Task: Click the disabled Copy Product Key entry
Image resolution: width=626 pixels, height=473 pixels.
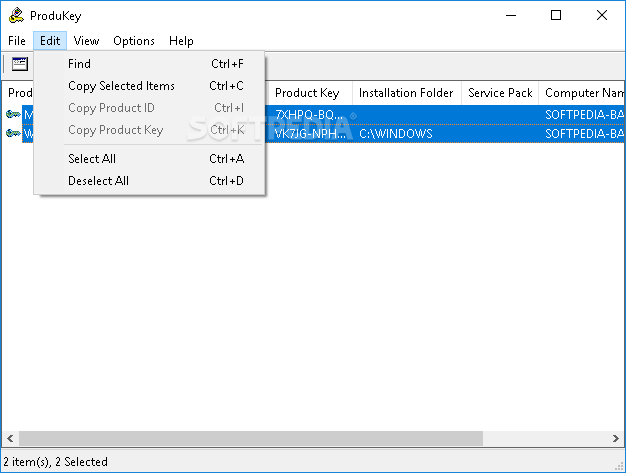Action: (x=149, y=130)
